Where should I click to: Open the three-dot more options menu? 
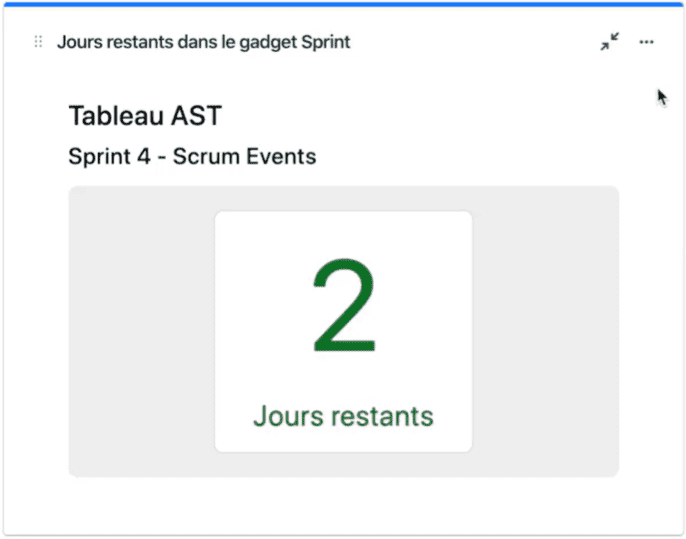pos(646,42)
